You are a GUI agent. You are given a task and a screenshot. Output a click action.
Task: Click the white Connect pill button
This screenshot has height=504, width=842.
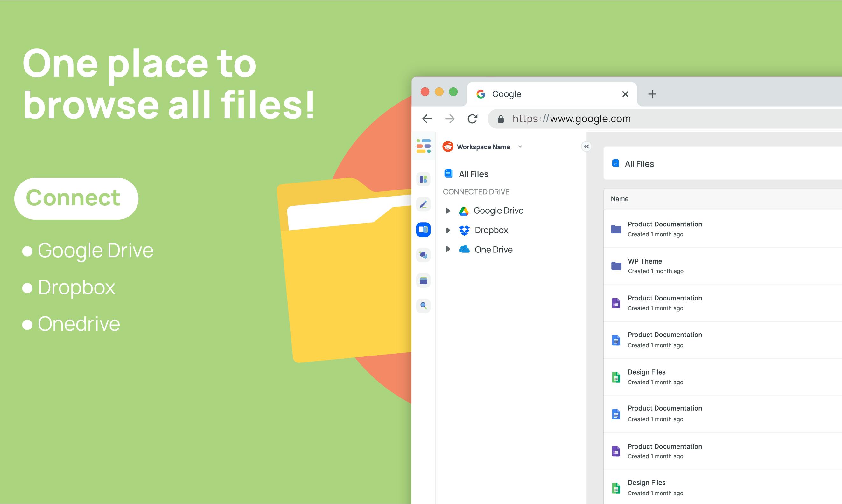(x=76, y=199)
